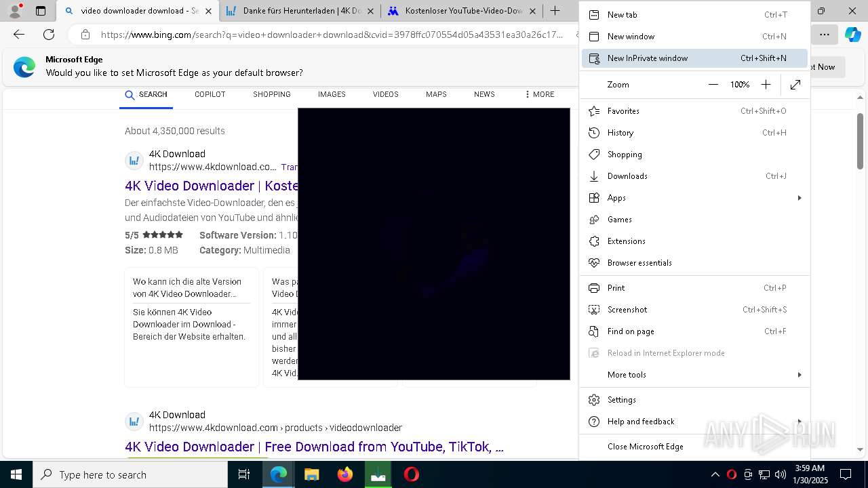The width and height of the screenshot is (868, 488).
Task: Open the tab actions menu icon
Action: pyautogui.click(x=41, y=11)
